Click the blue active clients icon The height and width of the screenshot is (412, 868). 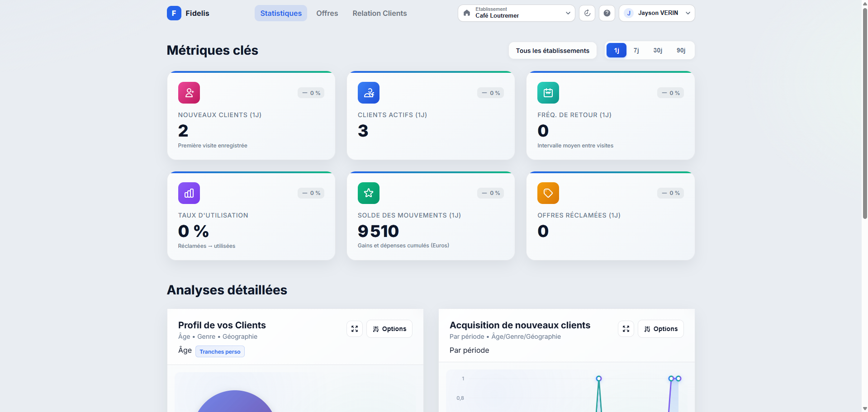pyautogui.click(x=368, y=93)
